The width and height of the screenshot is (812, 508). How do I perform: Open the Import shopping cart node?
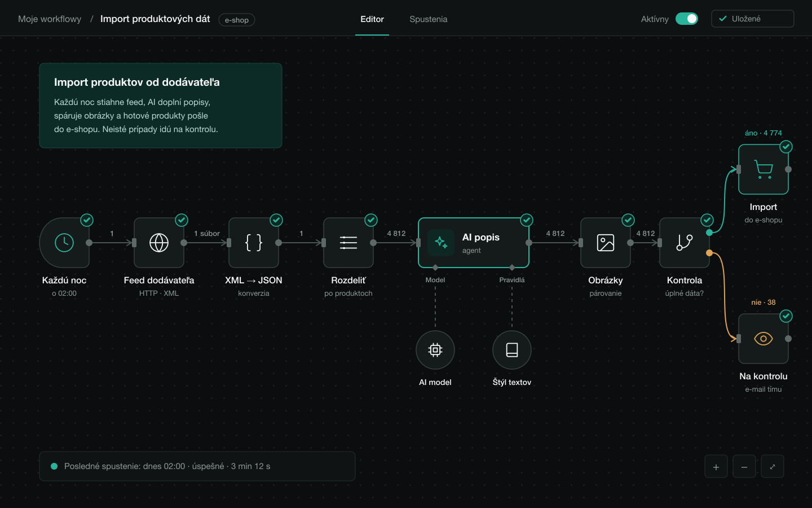[764, 169]
